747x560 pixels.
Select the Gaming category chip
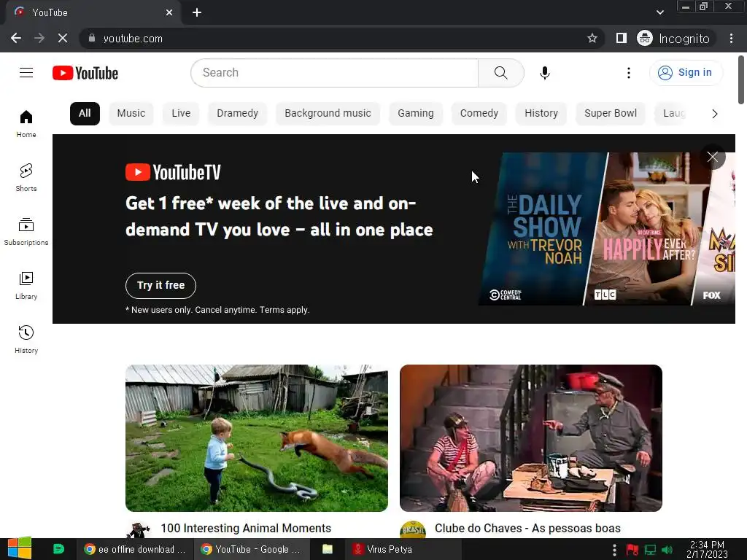click(415, 113)
